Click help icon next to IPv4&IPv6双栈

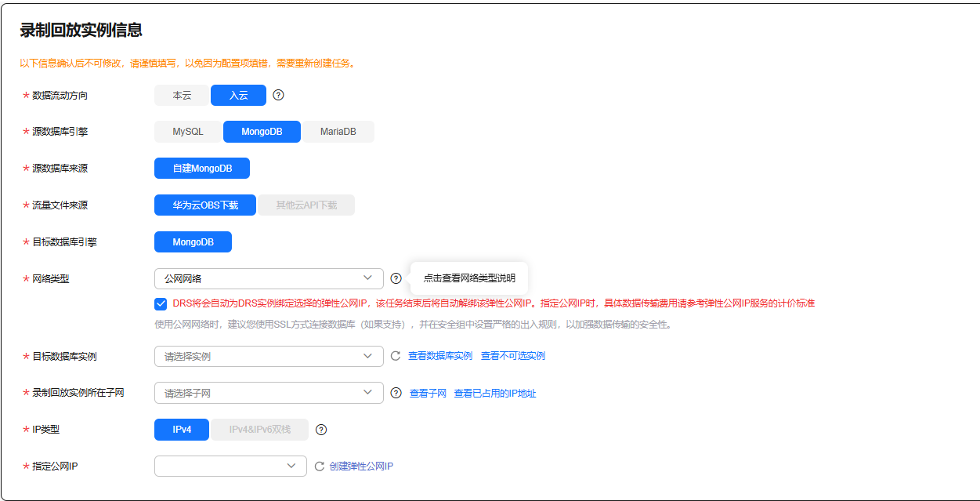(320, 430)
